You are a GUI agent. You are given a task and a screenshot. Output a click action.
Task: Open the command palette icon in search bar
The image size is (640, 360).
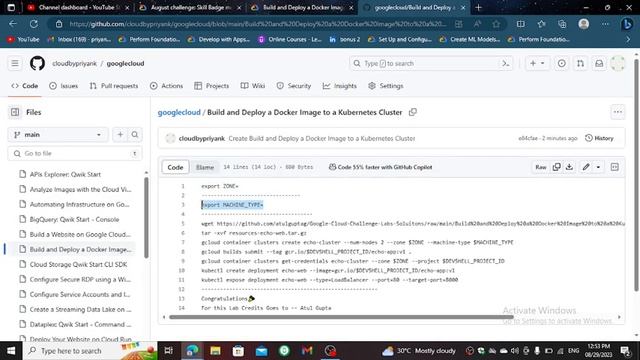(x=505, y=64)
